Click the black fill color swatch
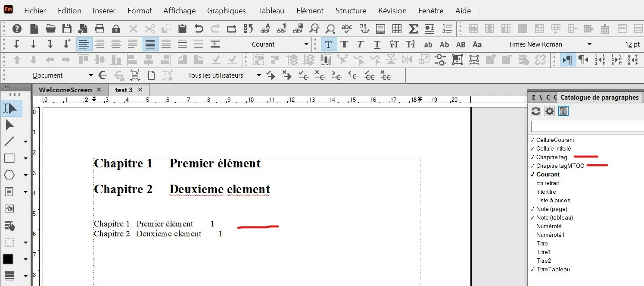Viewport: 644px width, 286px height. coord(8,259)
